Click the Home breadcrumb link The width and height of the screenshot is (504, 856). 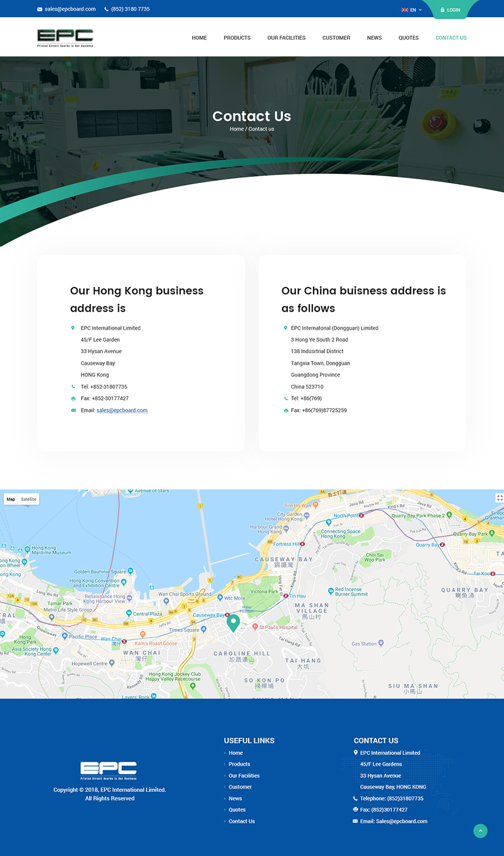click(x=237, y=129)
